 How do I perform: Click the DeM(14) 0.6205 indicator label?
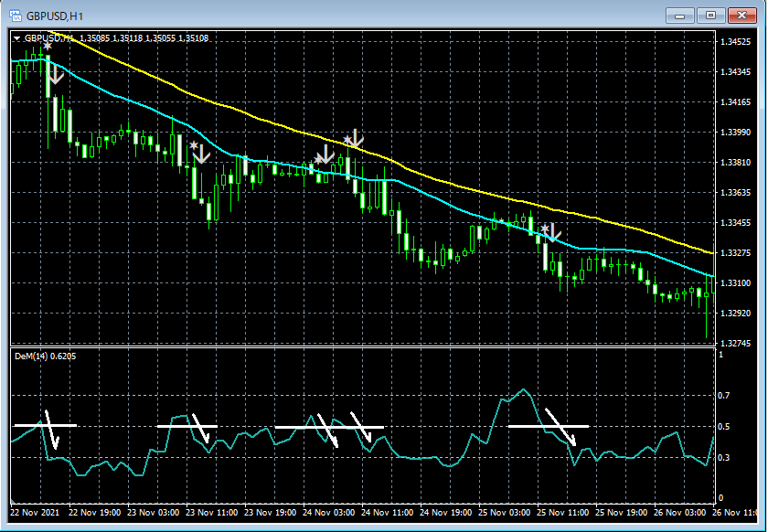tap(46, 356)
